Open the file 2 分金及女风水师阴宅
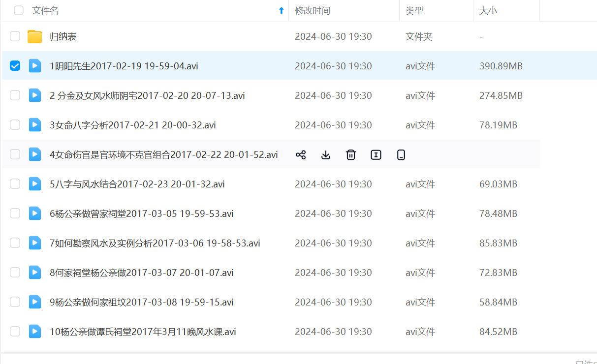The image size is (597, 364). 147,95
